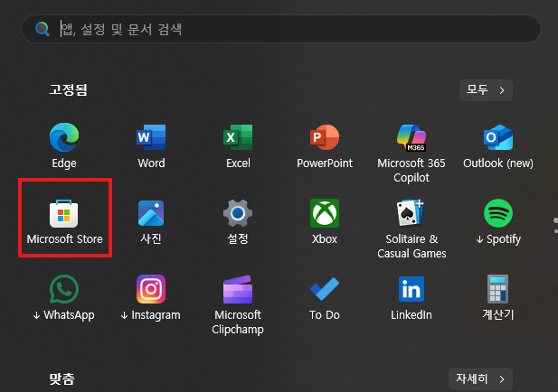Launch the To Do app
The height and width of the screenshot is (392, 558).
point(325,298)
